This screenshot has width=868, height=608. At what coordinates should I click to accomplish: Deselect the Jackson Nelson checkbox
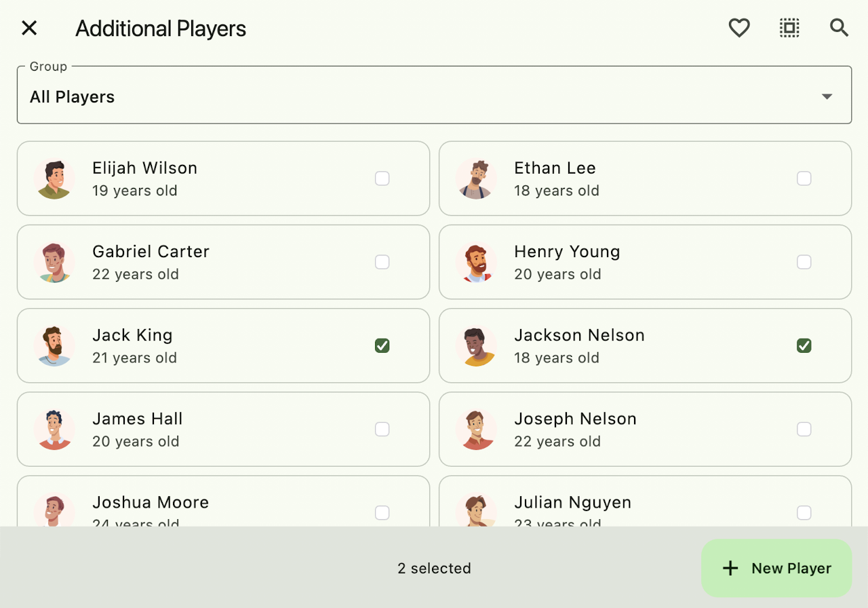coord(804,346)
